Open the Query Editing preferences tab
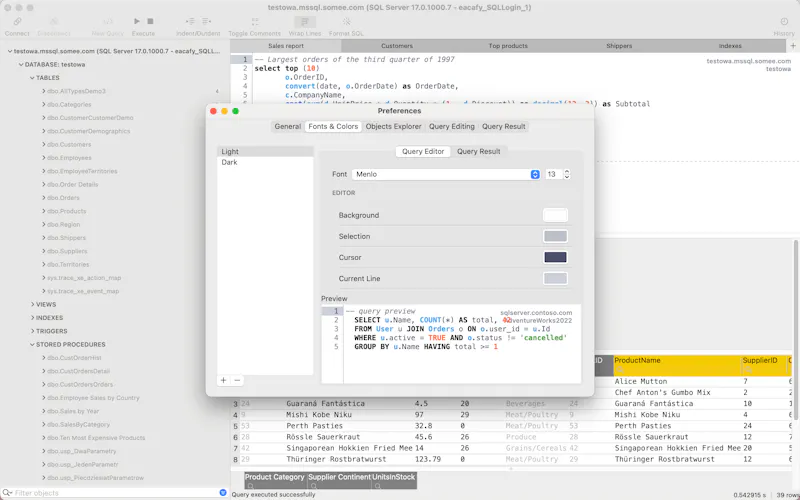 (x=452, y=127)
